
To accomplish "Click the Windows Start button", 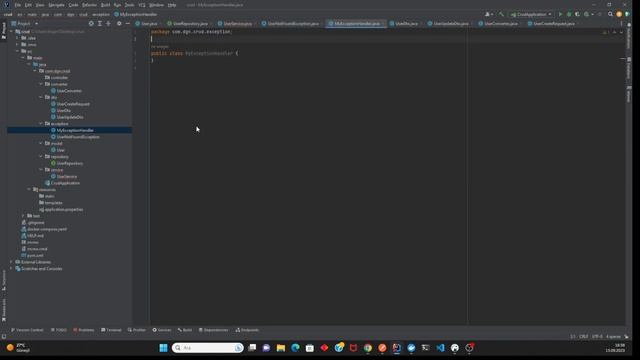I will (163, 348).
